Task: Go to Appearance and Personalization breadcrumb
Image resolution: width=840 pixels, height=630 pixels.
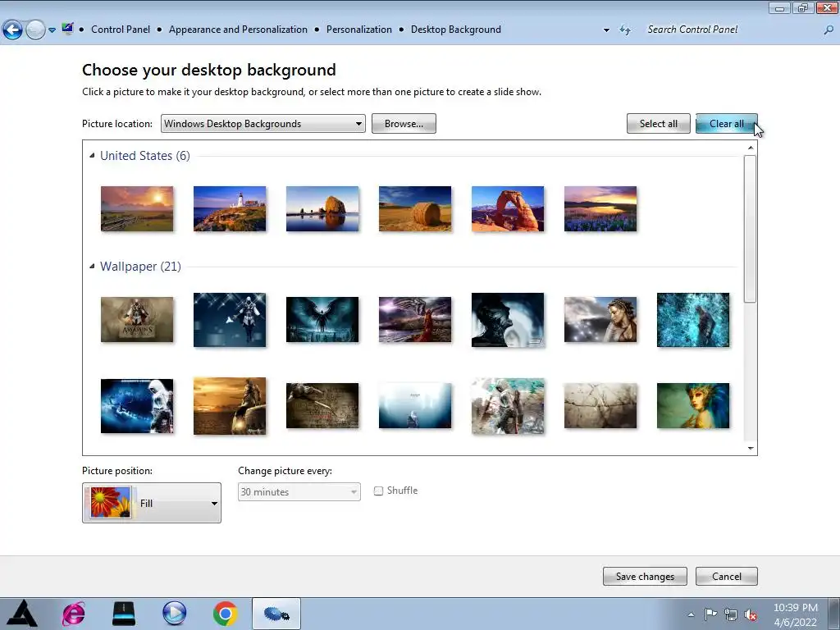Action: [238, 30]
